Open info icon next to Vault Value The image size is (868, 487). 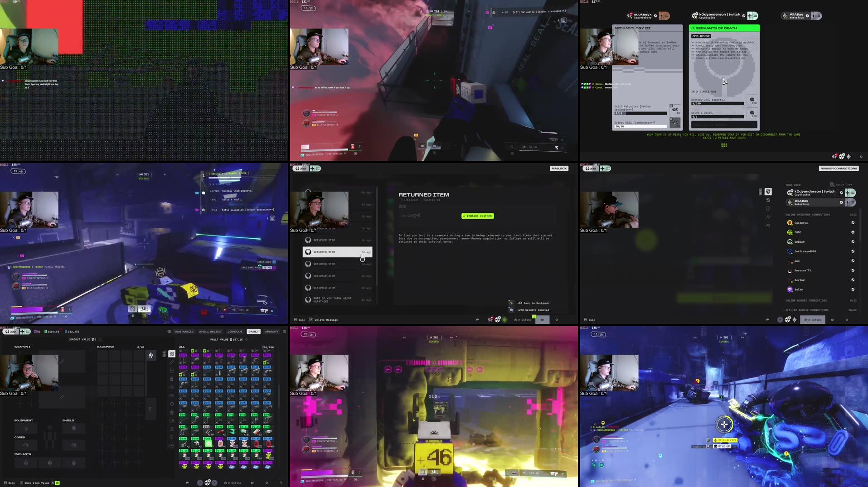click(x=247, y=339)
